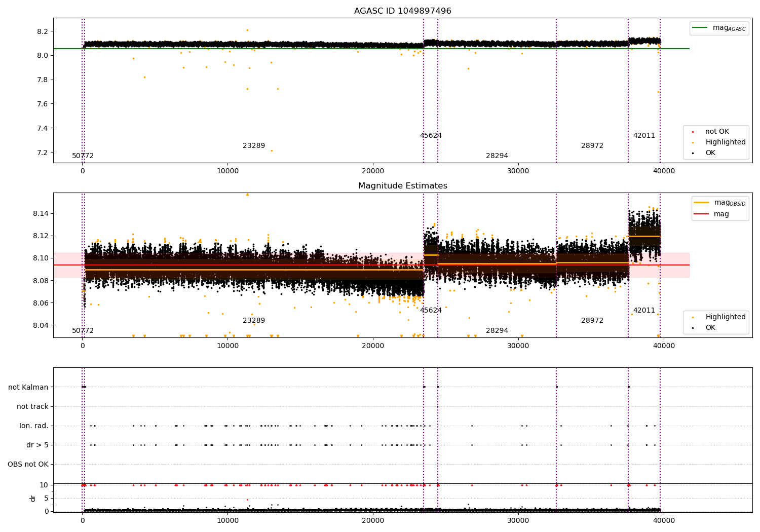Click x-axis tick 10000 under the bottom panel
The height and width of the screenshot is (532, 760).
(227, 521)
